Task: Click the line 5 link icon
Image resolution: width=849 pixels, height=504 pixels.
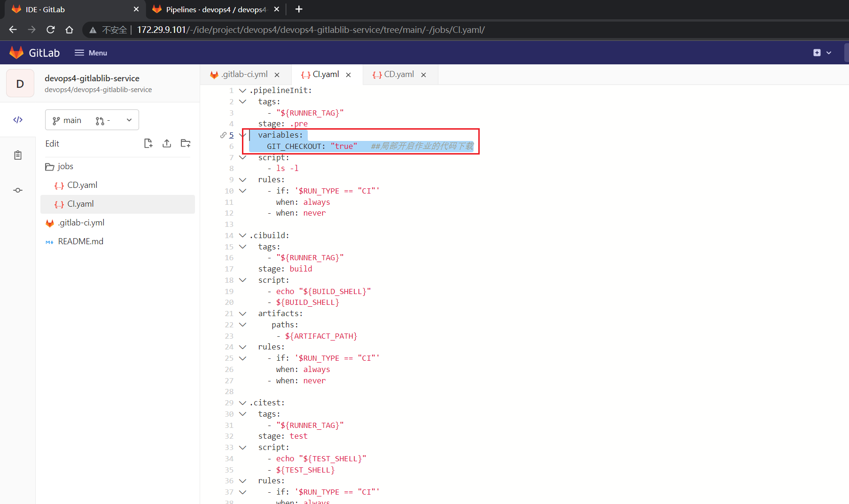Action: coord(223,135)
